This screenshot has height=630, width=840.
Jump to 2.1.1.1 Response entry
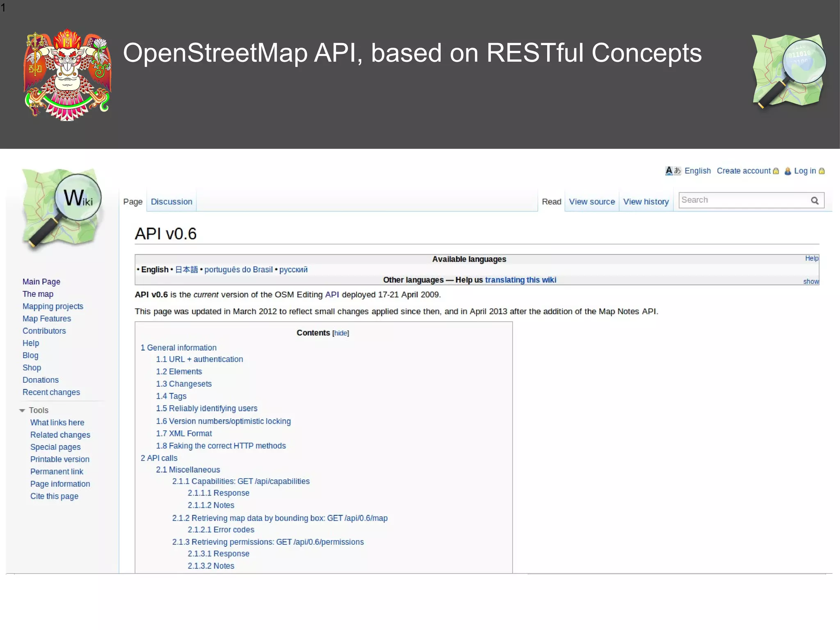point(219,493)
